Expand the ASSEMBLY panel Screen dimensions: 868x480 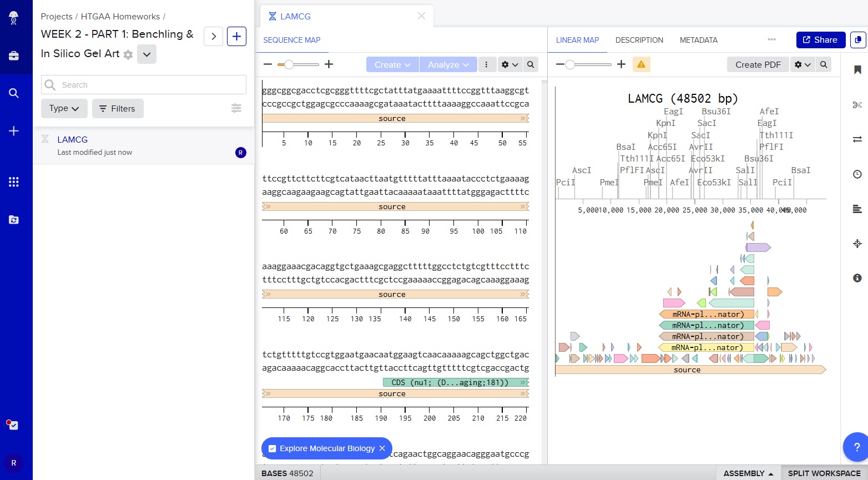tap(748, 473)
